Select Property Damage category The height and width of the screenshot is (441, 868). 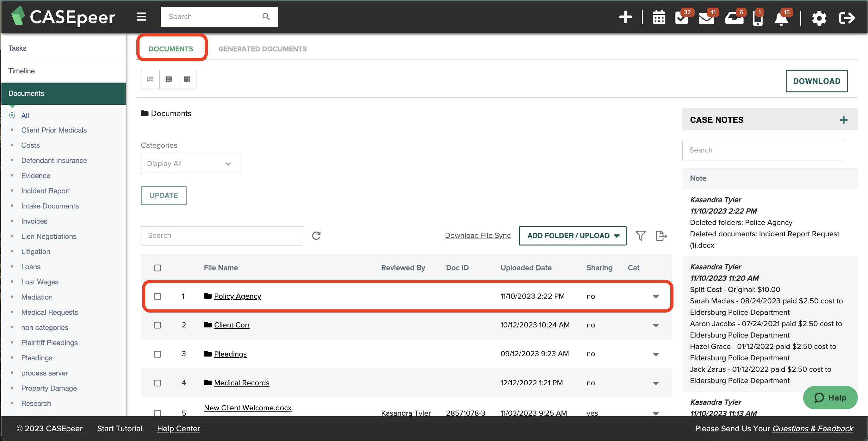point(49,388)
